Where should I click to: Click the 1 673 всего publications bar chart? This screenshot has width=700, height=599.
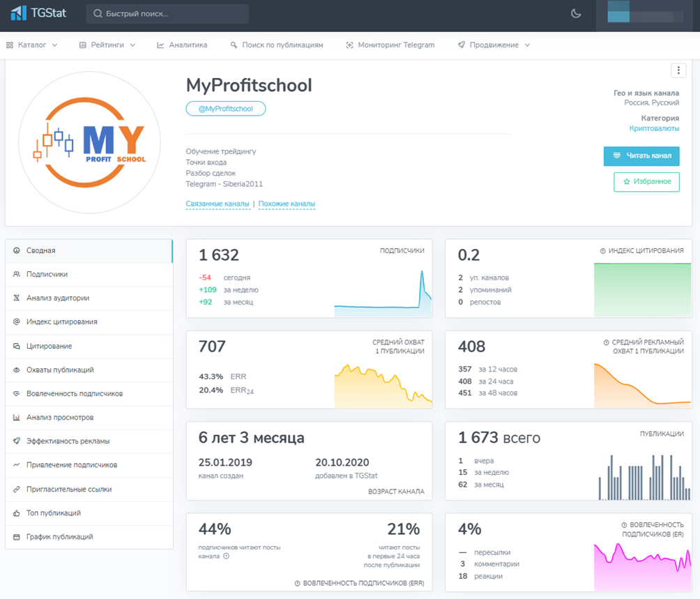pos(644,477)
